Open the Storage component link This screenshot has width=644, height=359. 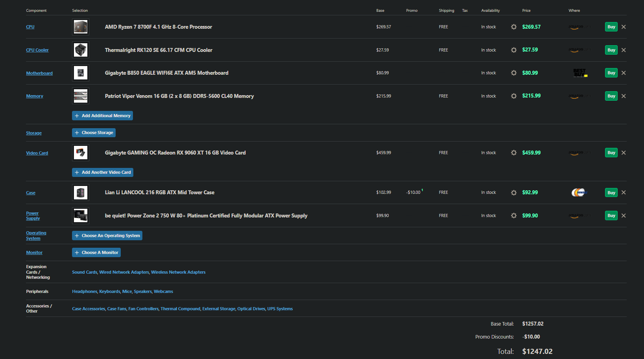(34, 133)
